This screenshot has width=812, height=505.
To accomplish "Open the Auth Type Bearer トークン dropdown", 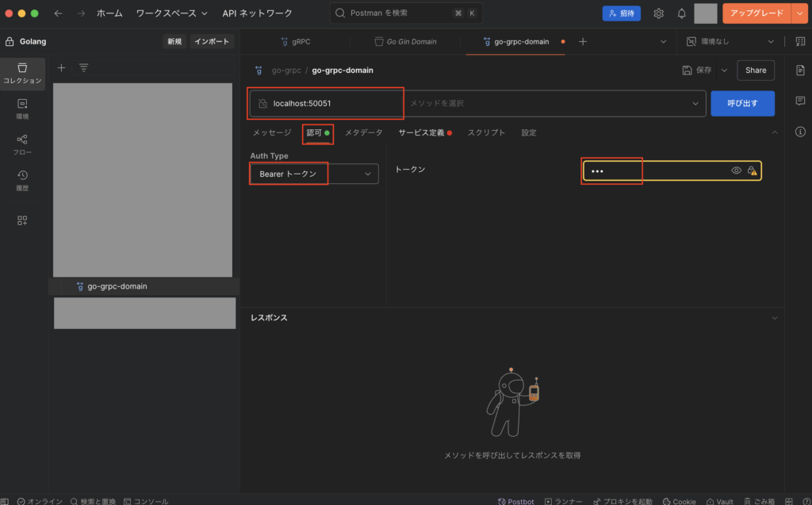I will pyautogui.click(x=314, y=174).
